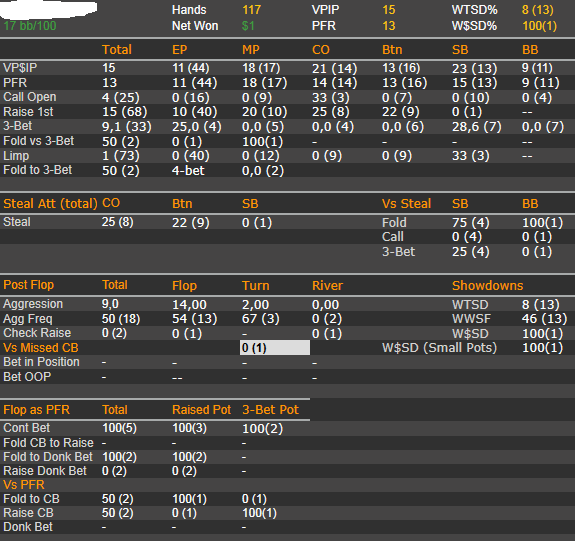Screen dimensions: 575x541
Task: Select Vs Steal SB 3-Bet value 25 (4)
Action: (x=470, y=252)
